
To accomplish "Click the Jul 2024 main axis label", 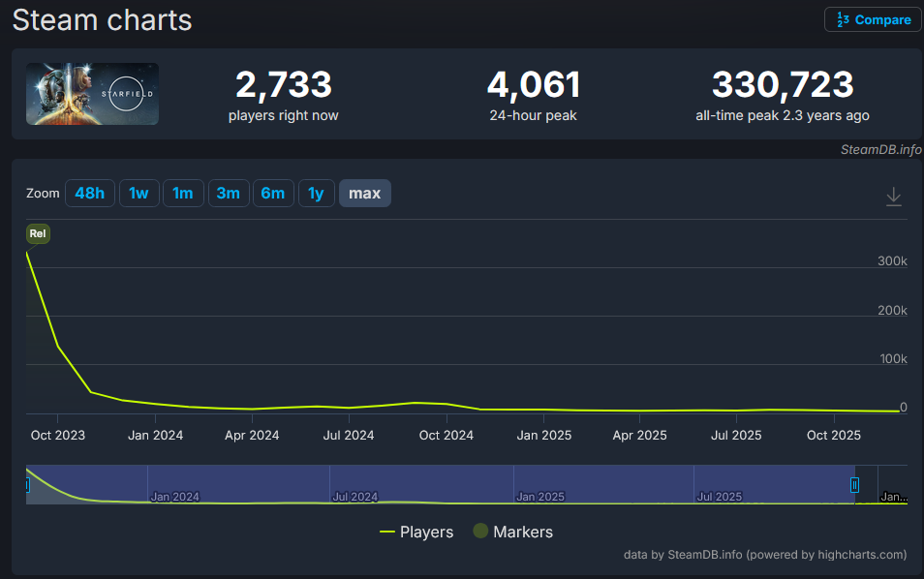I will pyautogui.click(x=349, y=436).
